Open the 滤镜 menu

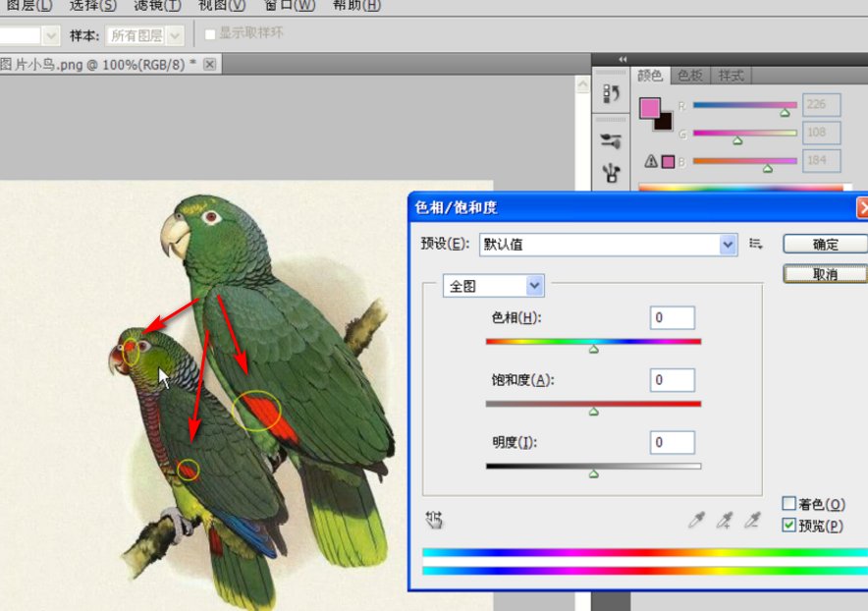pyautogui.click(x=157, y=5)
